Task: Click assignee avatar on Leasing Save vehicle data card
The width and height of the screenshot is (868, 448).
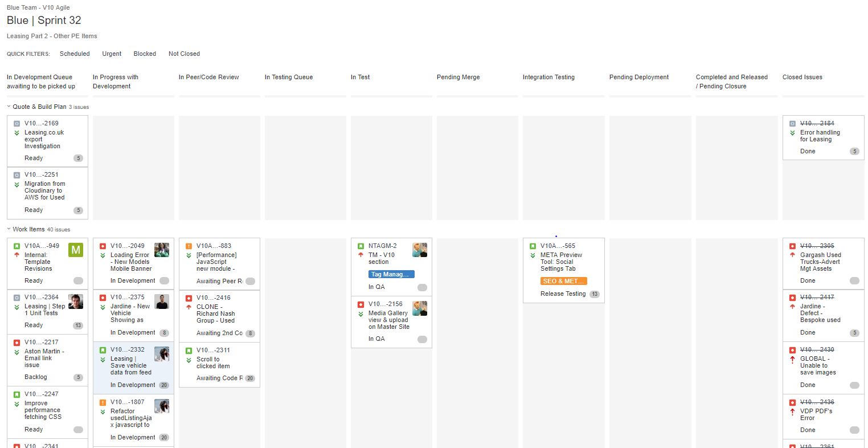Action: (162, 354)
